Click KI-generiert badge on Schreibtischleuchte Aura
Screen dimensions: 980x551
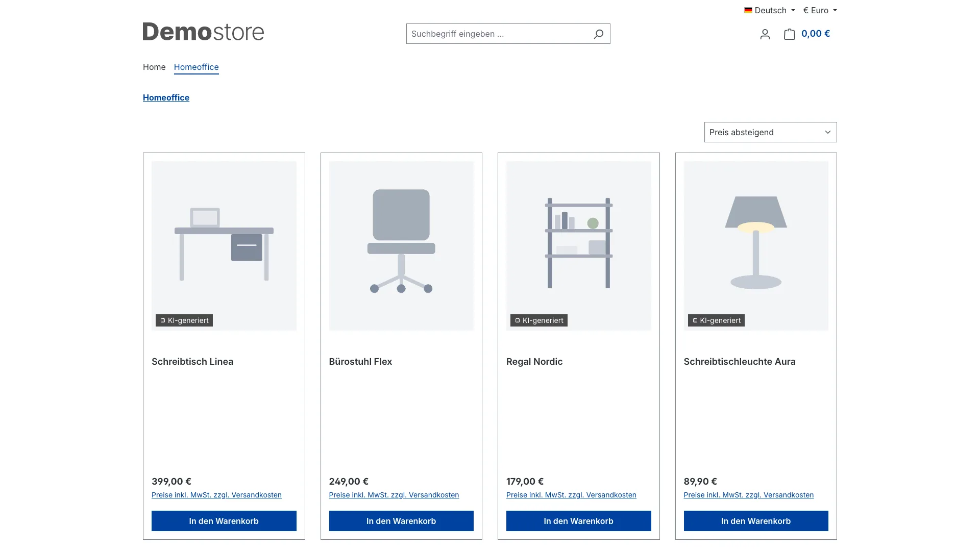[716, 320]
